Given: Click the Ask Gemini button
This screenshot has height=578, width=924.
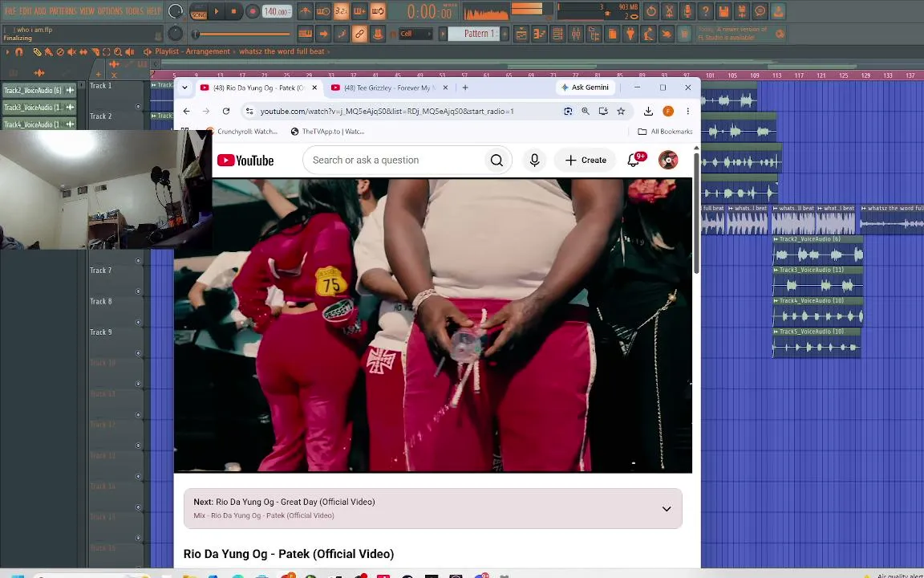Looking at the screenshot, I should pos(586,88).
